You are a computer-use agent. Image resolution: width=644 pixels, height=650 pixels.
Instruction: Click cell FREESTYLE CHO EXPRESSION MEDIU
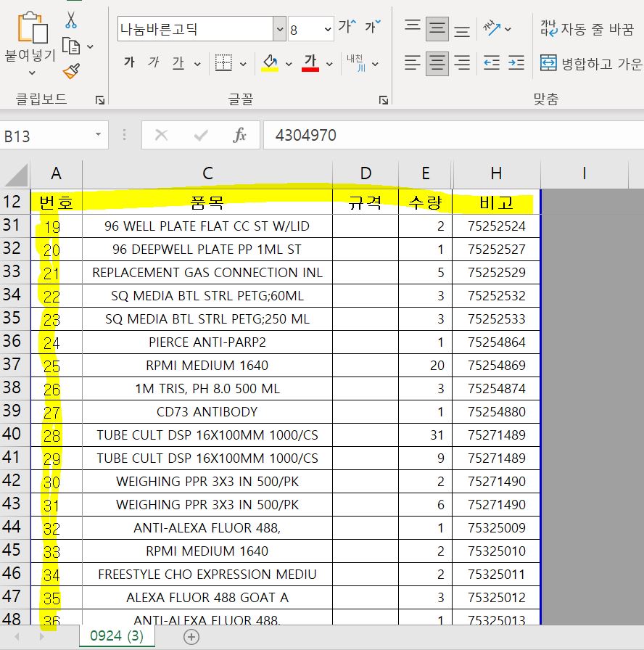[207, 574]
